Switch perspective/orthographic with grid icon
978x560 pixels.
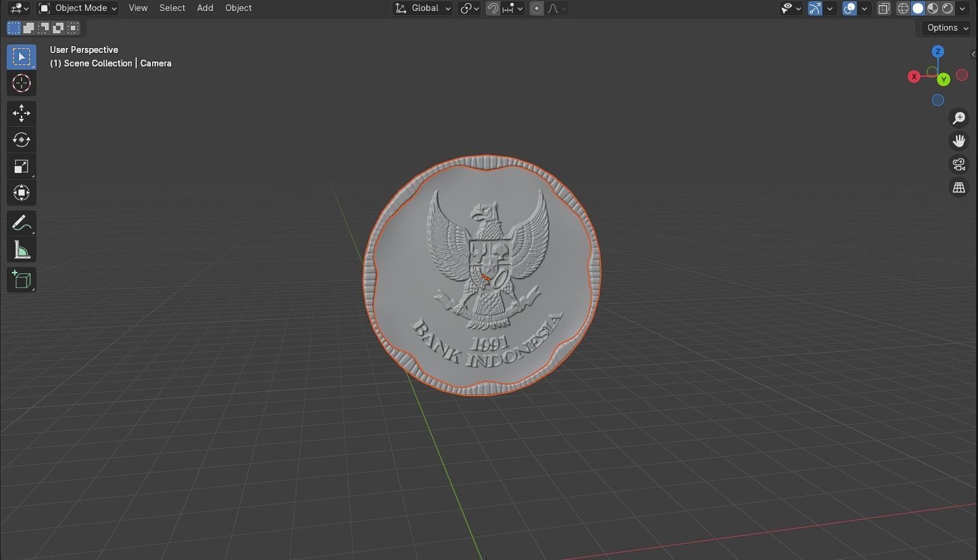click(x=959, y=188)
